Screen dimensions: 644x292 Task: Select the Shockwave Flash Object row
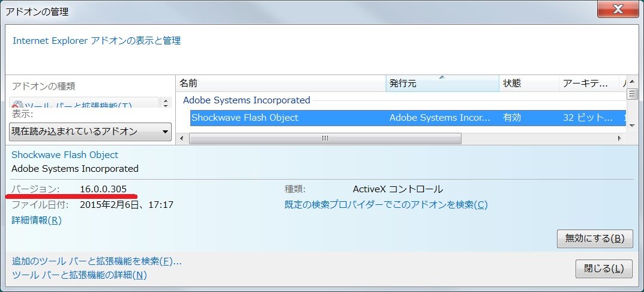409,118
